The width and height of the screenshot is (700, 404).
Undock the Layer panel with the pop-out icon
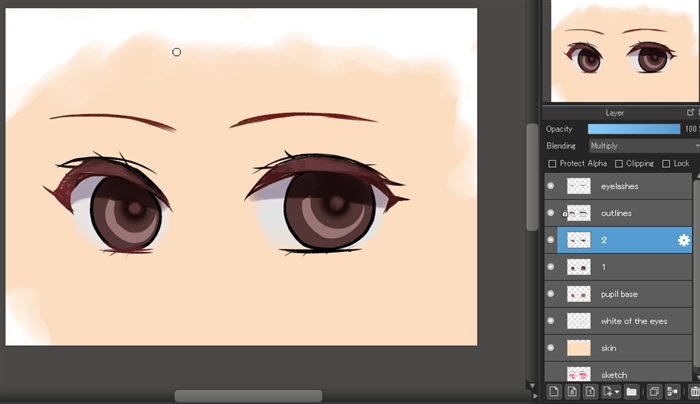[x=690, y=112]
